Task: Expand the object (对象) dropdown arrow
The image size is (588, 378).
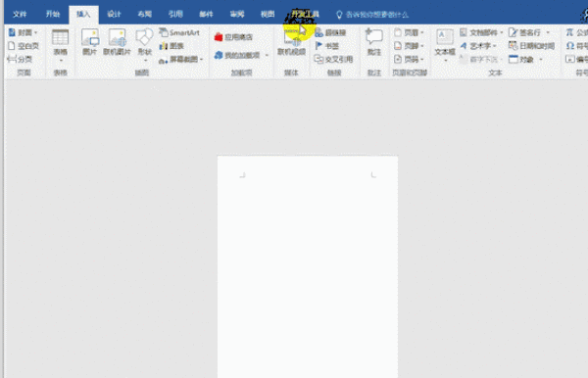Action: (540, 60)
